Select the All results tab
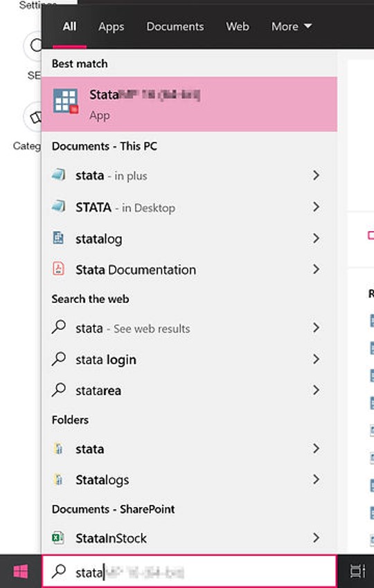Screen dimensions: 374x588 (x=69, y=26)
